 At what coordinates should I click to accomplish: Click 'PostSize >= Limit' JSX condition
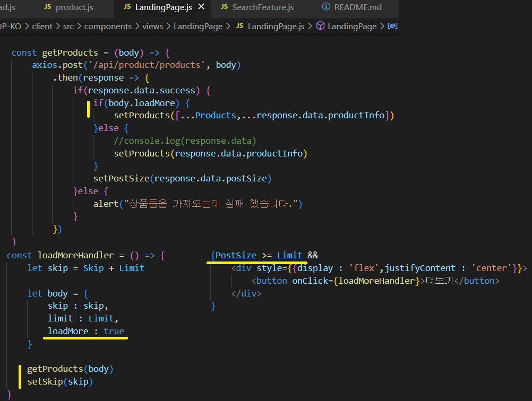(259, 255)
